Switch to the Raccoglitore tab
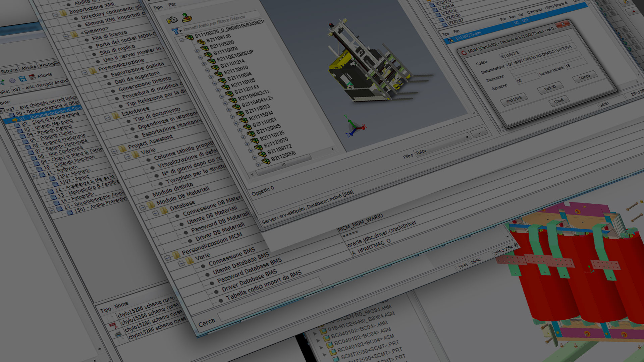This screenshot has height=362, width=644. tap(49, 64)
